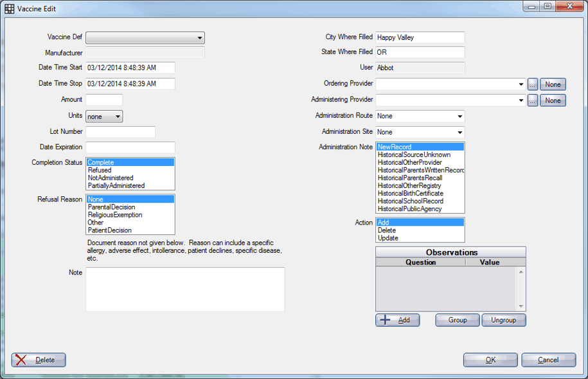Click into the Lot Number field
This screenshot has height=379, width=588.
click(120, 132)
